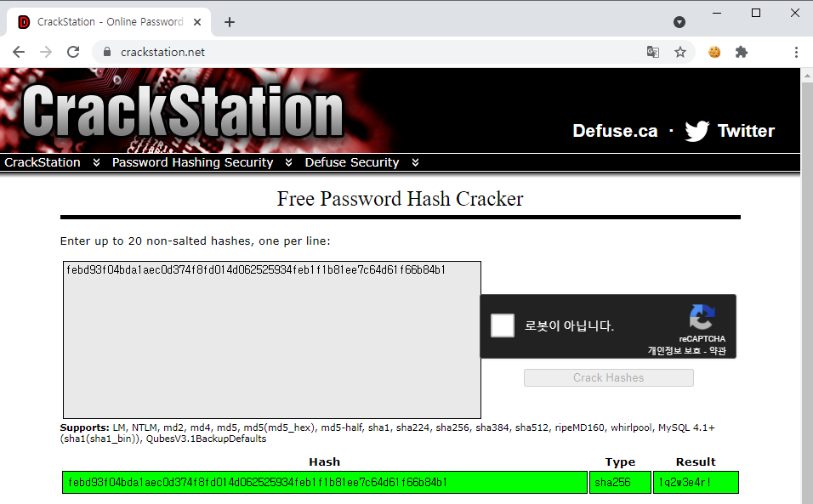The width and height of the screenshot is (813, 504).
Task: Click the padlock site info icon
Action: [x=107, y=52]
